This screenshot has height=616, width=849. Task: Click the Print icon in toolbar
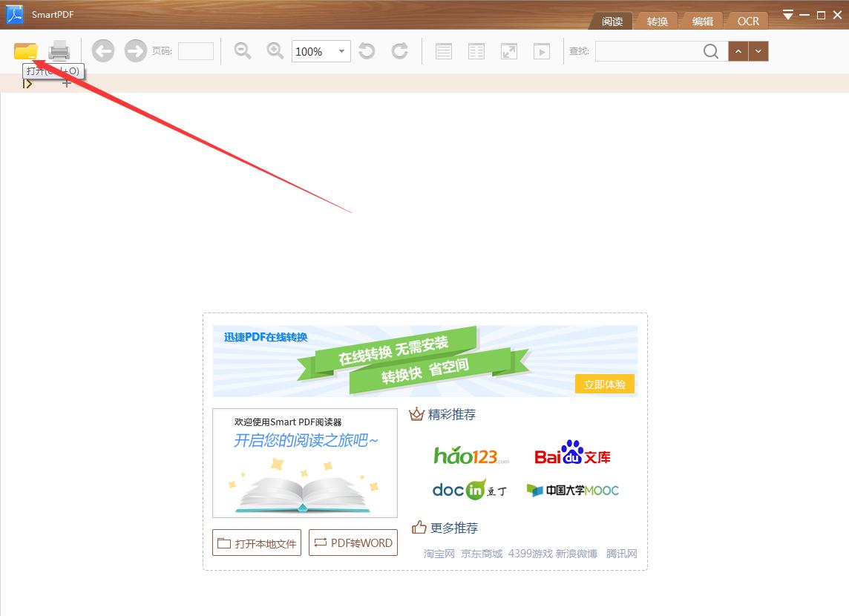tap(59, 51)
